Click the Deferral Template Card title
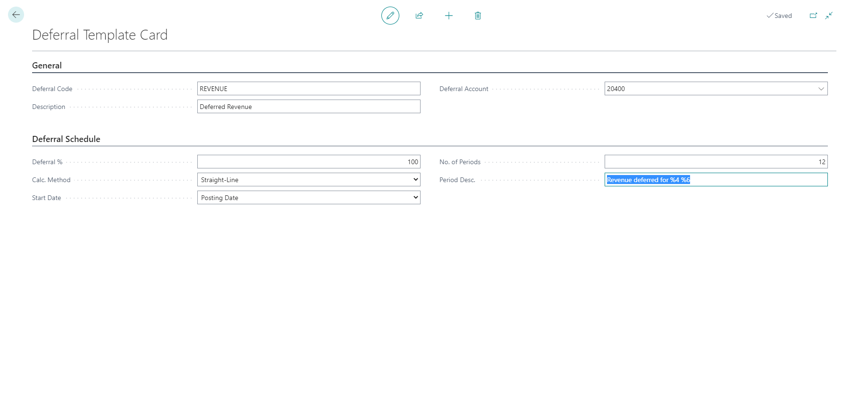 pyautogui.click(x=100, y=35)
